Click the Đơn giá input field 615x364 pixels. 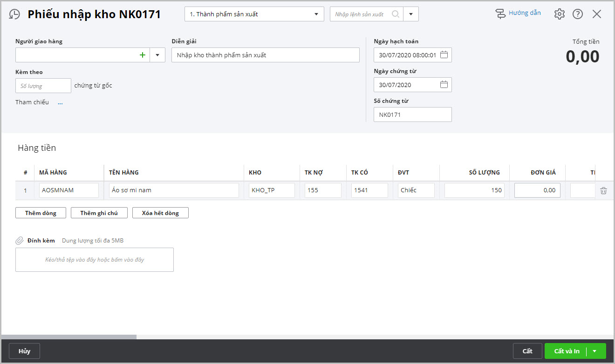[x=537, y=190]
